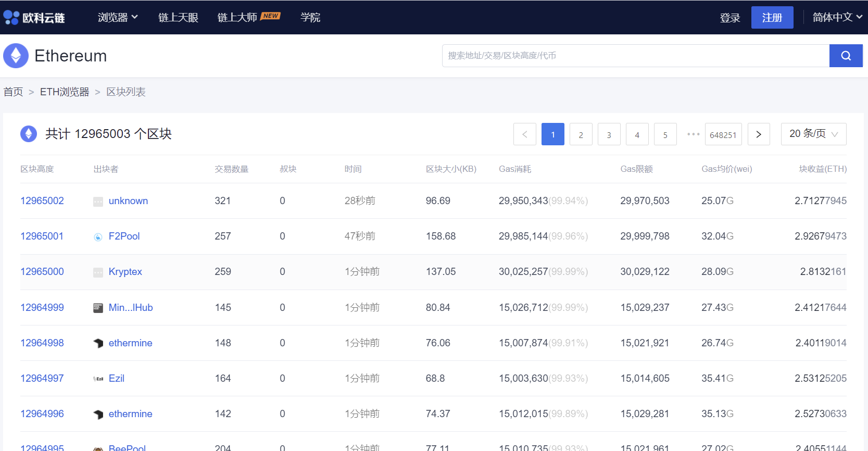868x451 pixels.
Task: Click the 区块高度 column header
Action: 37,169
